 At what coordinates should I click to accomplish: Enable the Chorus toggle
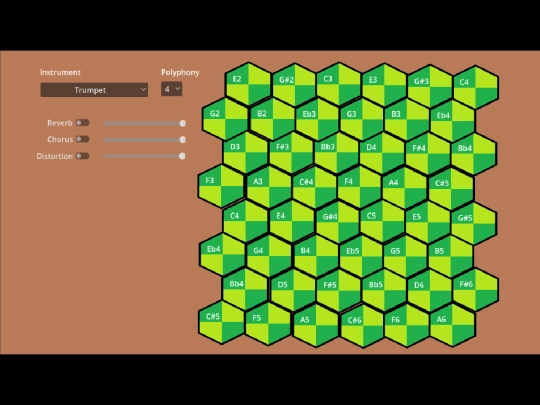[x=82, y=139]
